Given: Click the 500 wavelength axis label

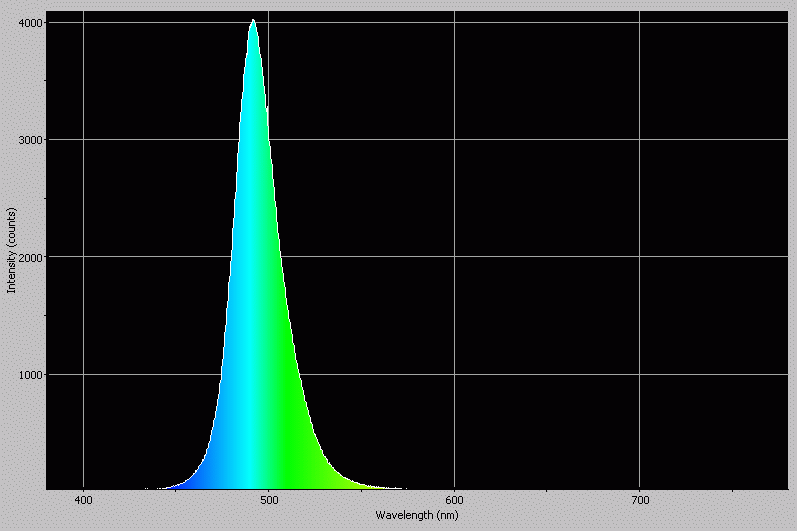Looking at the screenshot, I should coord(269,500).
